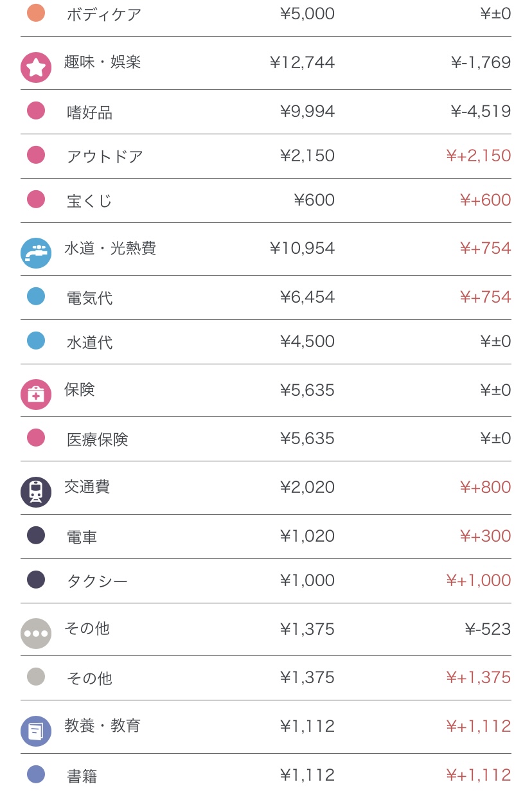The width and height of the screenshot is (532, 791).
Task: Tap the star icon for 趣味・娯楽
Action: click(x=36, y=67)
